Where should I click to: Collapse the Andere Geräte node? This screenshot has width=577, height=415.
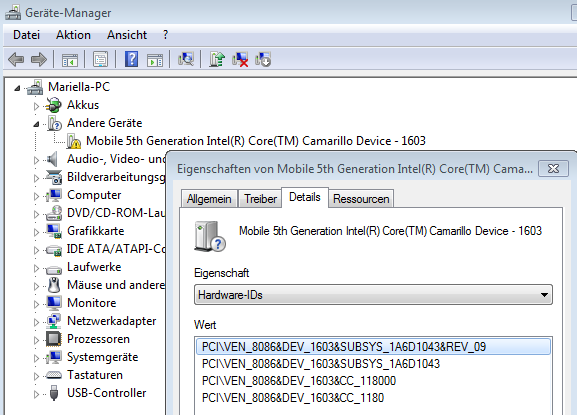click(x=36, y=124)
